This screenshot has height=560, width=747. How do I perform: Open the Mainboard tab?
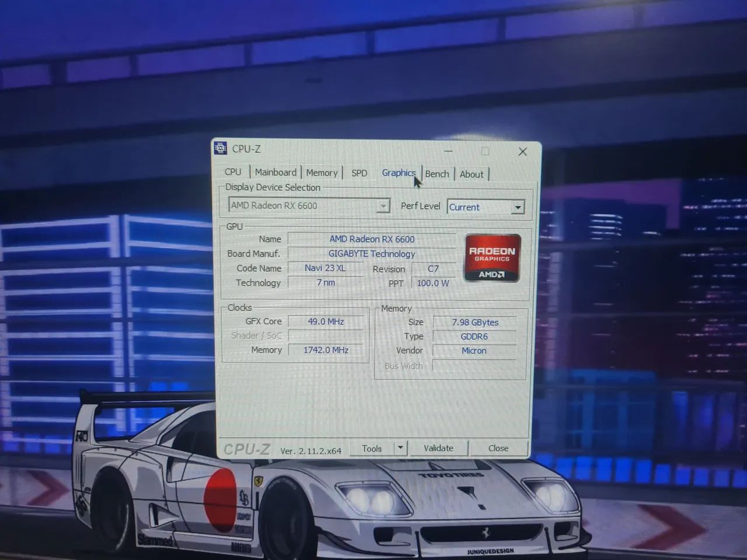click(275, 172)
